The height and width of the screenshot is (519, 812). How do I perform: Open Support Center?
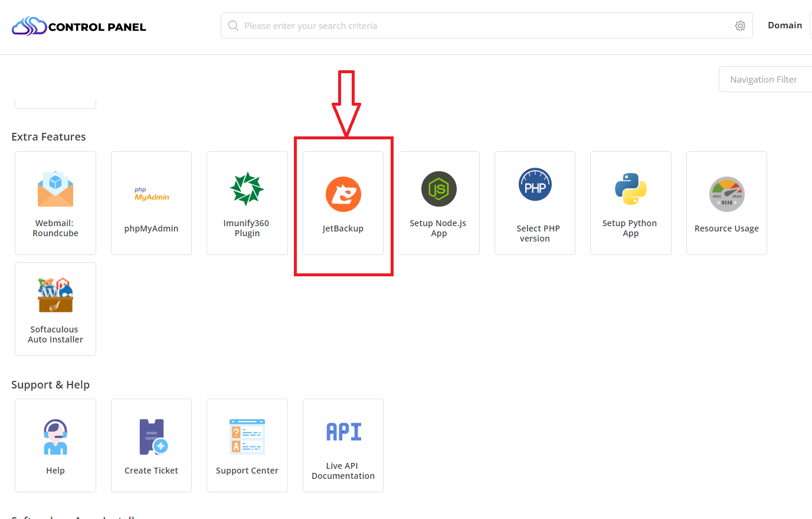pos(247,437)
